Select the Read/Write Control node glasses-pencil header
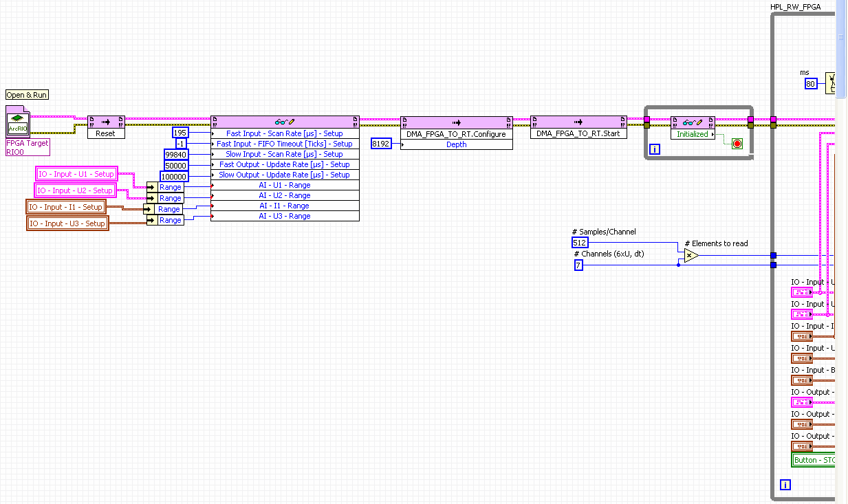 (x=285, y=122)
